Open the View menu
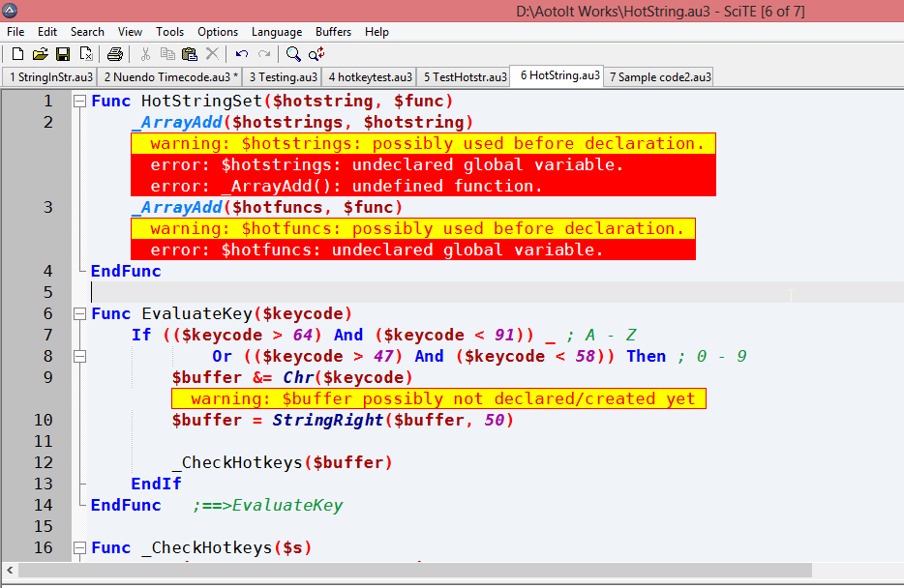This screenshot has height=588, width=904. click(x=131, y=32)
